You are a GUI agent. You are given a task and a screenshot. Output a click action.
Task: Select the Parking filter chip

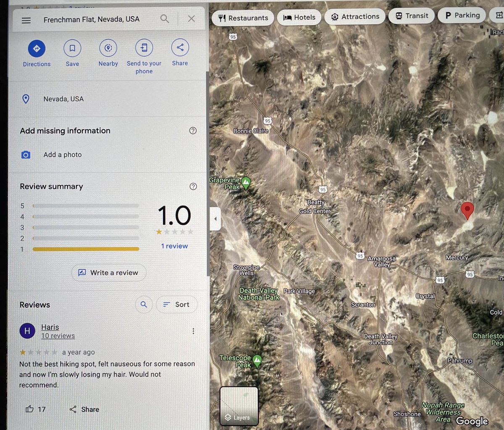pyautogui.click(x=462, y=15)
